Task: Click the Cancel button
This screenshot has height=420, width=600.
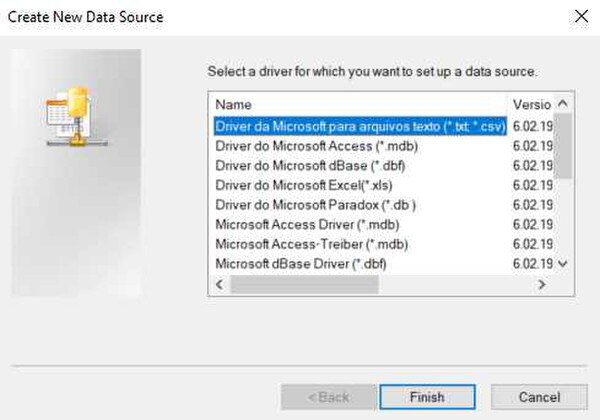Action: (x=539, y=397)
